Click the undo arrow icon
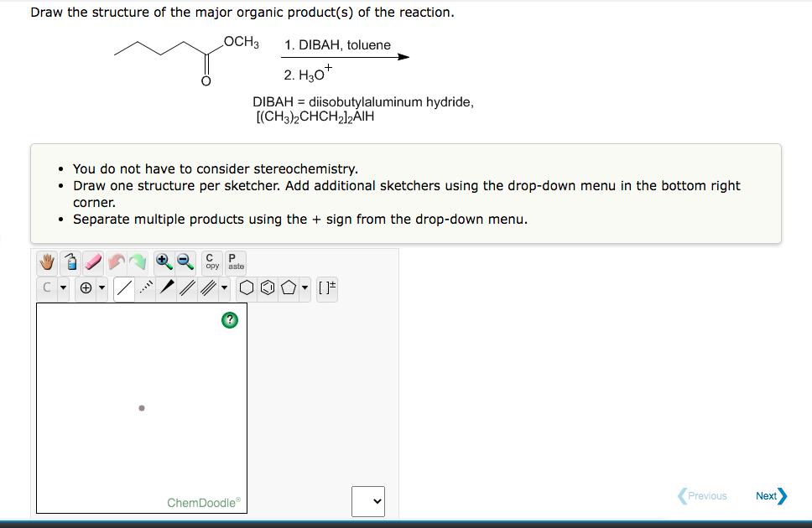 point(117,261)
